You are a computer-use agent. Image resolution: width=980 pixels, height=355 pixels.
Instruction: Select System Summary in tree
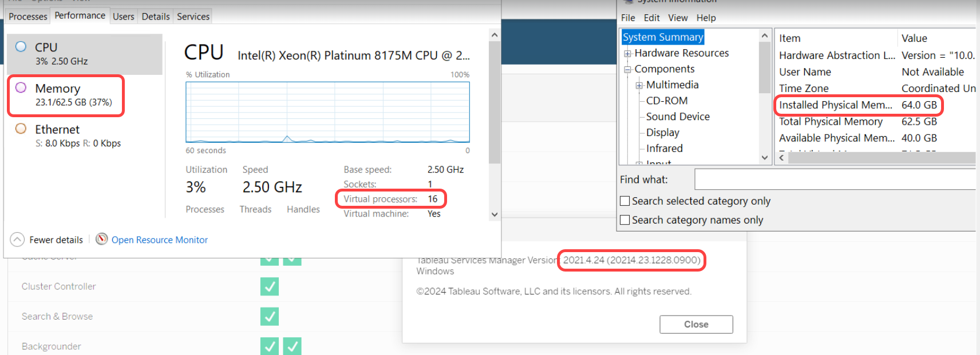[x=663, y=37]
